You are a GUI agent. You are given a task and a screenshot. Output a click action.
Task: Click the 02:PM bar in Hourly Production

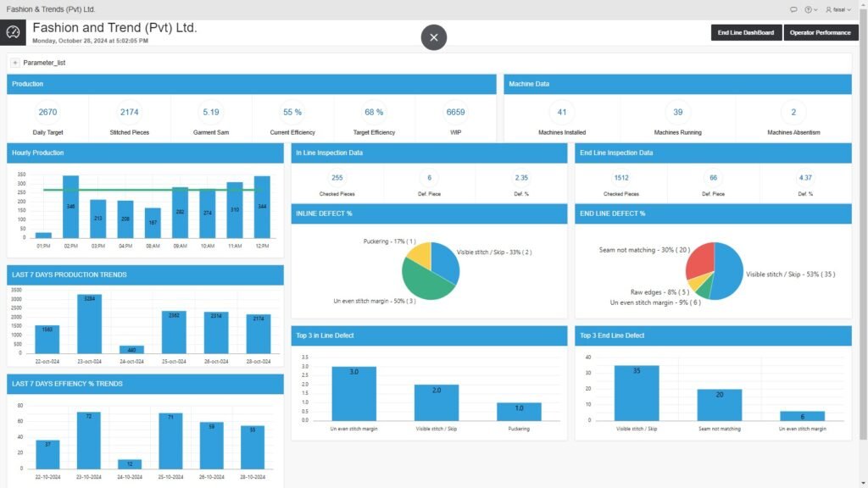(70, 208)
